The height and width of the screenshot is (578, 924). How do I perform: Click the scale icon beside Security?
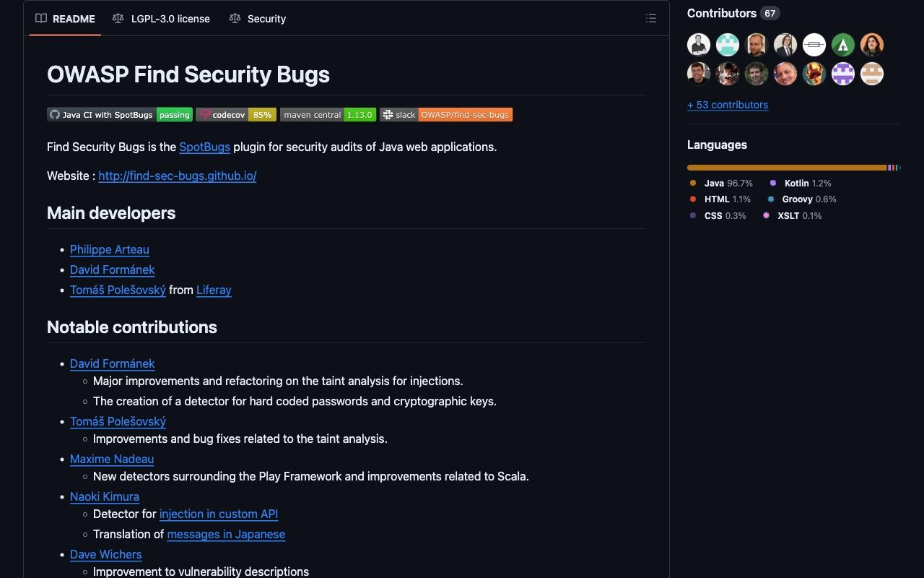pos(235,19)
